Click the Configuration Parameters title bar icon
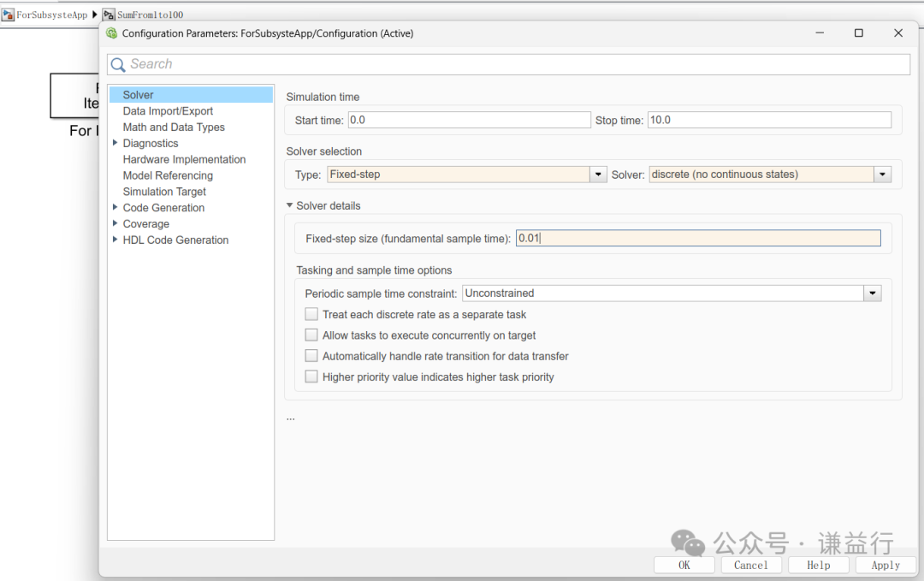The image size is (924, 581). (x=110, y=33)
